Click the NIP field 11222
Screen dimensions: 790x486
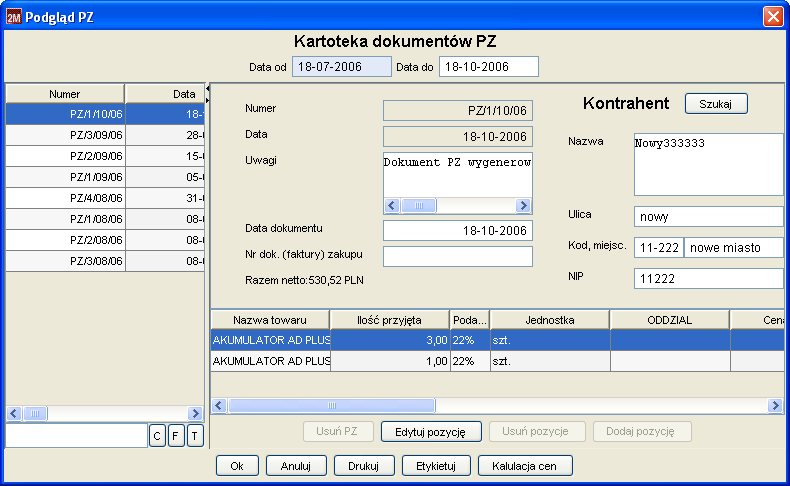click(709, 279)
